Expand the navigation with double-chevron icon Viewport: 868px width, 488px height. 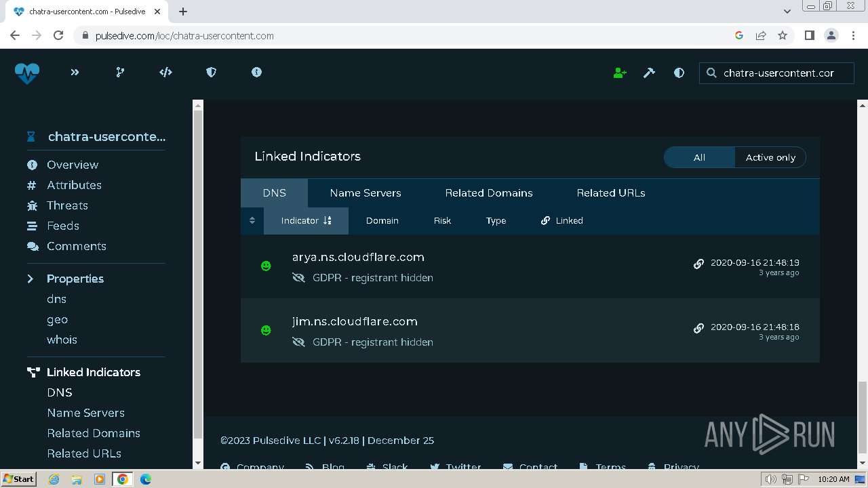(x=75, y=73)
